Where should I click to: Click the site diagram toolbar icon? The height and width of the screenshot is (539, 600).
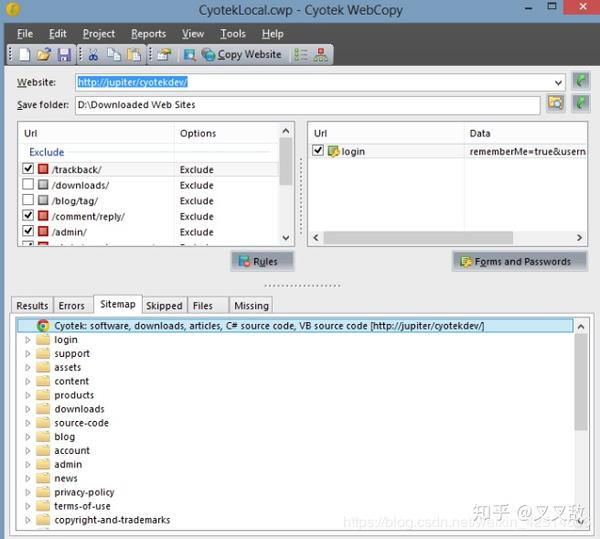[321, 55]
